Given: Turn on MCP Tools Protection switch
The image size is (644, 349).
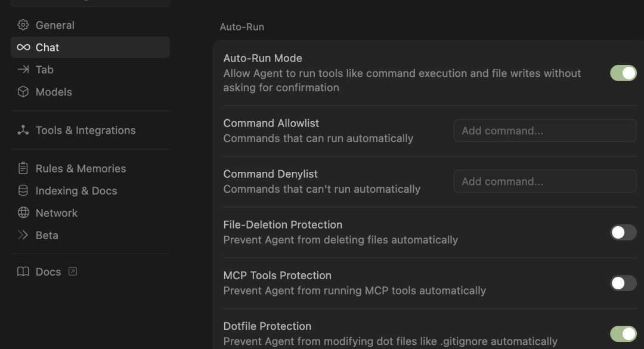Looking at the screenshot, I should pos(623,283).
